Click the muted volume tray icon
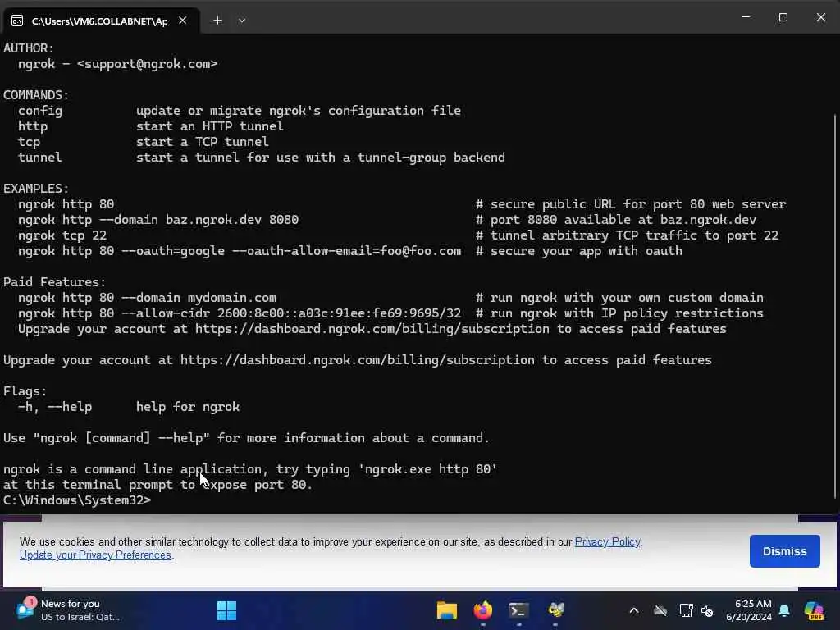This screenshot has height=630, width=840. [x=707, y=610]
